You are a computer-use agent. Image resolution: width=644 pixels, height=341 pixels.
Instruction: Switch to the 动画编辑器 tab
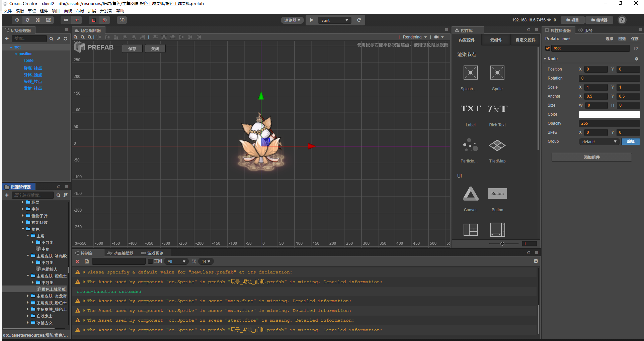pyautogui.click(x=120, y=253)
